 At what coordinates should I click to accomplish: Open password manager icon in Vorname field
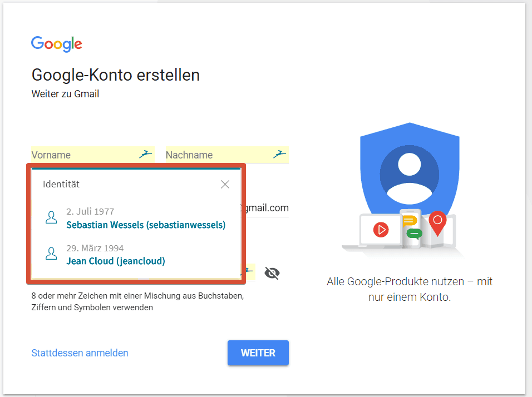(145, 154)
